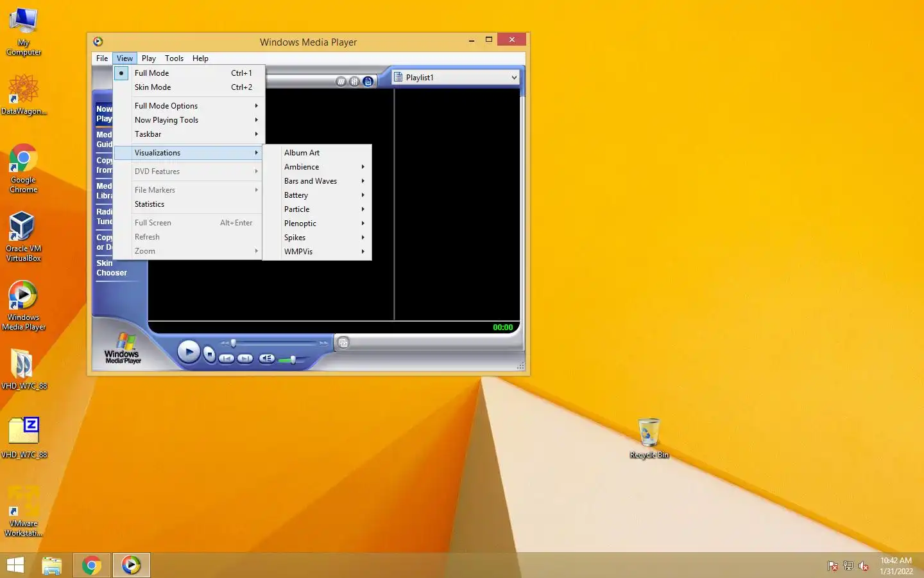
Task: Open the Windows Start button
Action: pyautogui.click(x=15, y=565)
